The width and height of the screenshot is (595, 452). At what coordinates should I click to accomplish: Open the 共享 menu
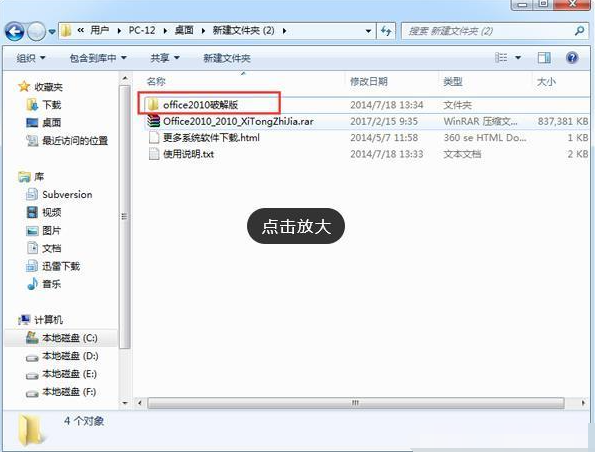coord(165,58)
